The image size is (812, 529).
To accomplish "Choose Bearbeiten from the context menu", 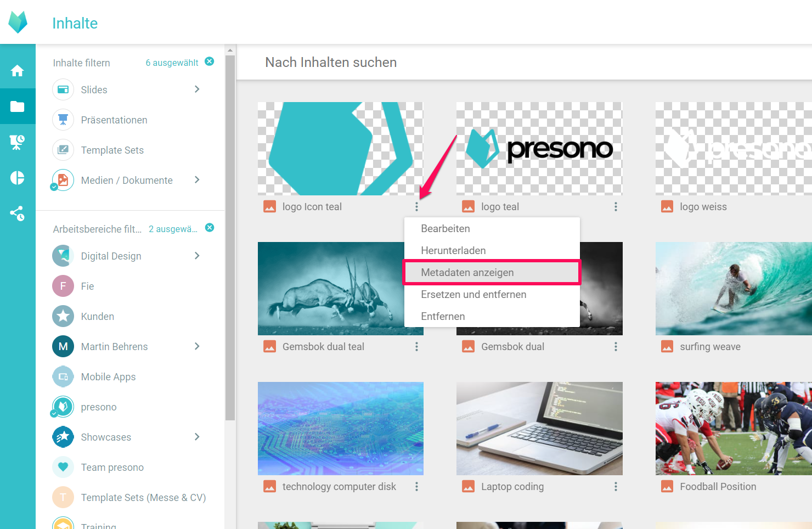I will 492,228.
